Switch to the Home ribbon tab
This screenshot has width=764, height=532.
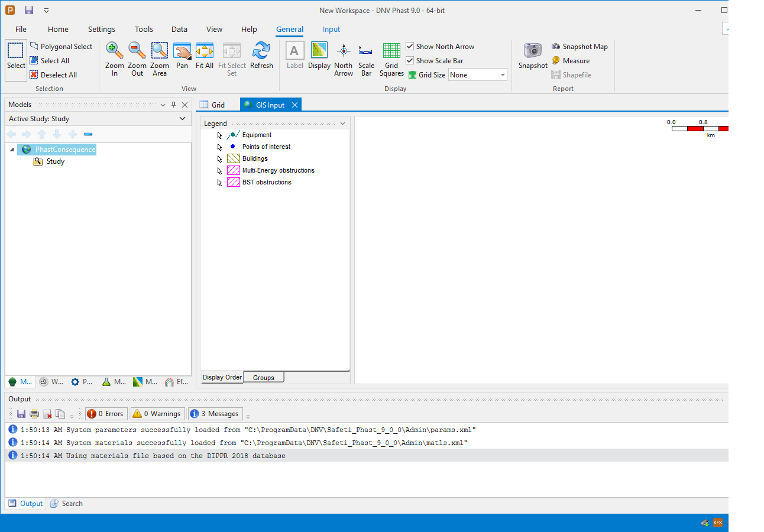tap(58, 29)
